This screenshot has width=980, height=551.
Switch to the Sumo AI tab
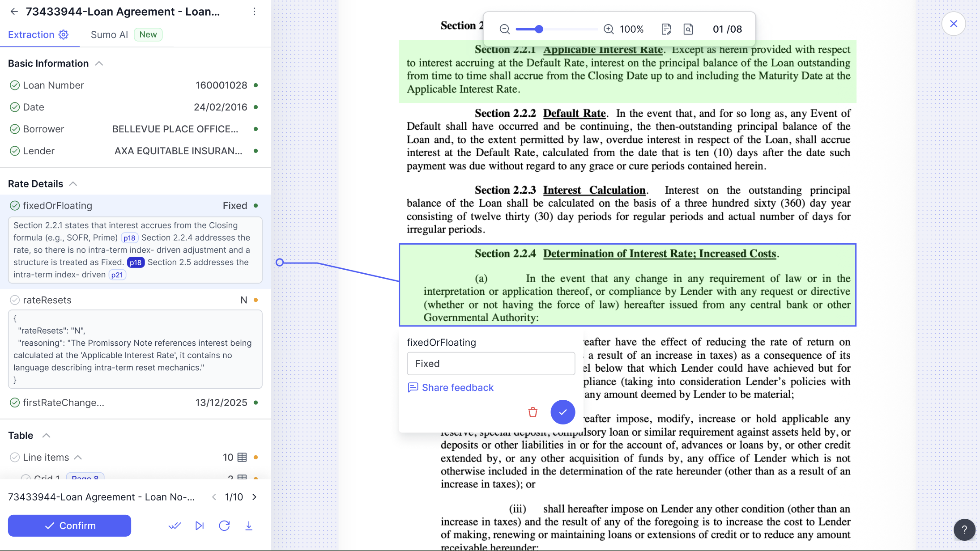[x=109, y=35]
